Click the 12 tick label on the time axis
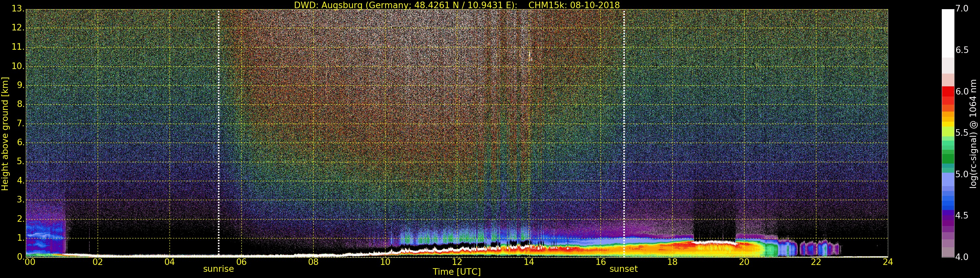Image resolution: width=980 pixels, height=278 pixels. click(x=457, y=262)
